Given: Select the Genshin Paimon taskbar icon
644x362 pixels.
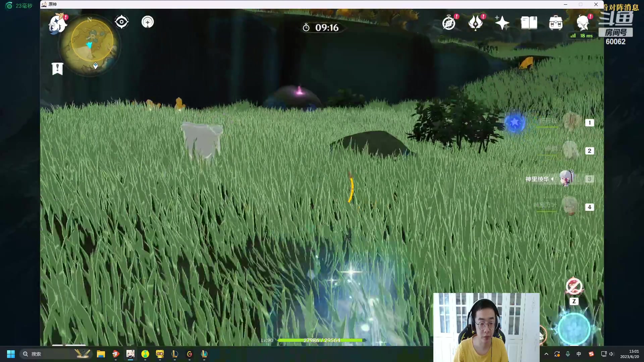Looking at the screenshot, I should click(x=130, y=354).
